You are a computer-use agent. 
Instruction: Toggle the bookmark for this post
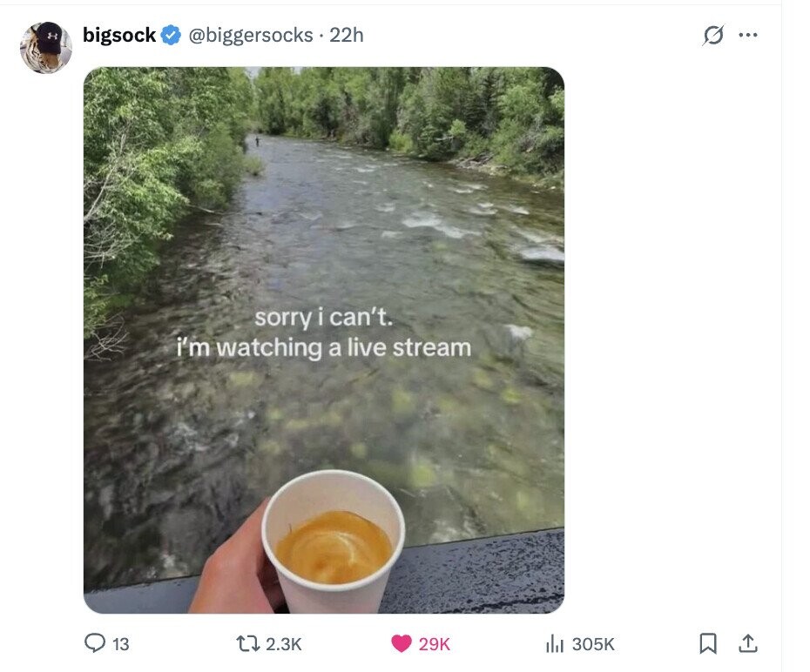click(708, 643)
